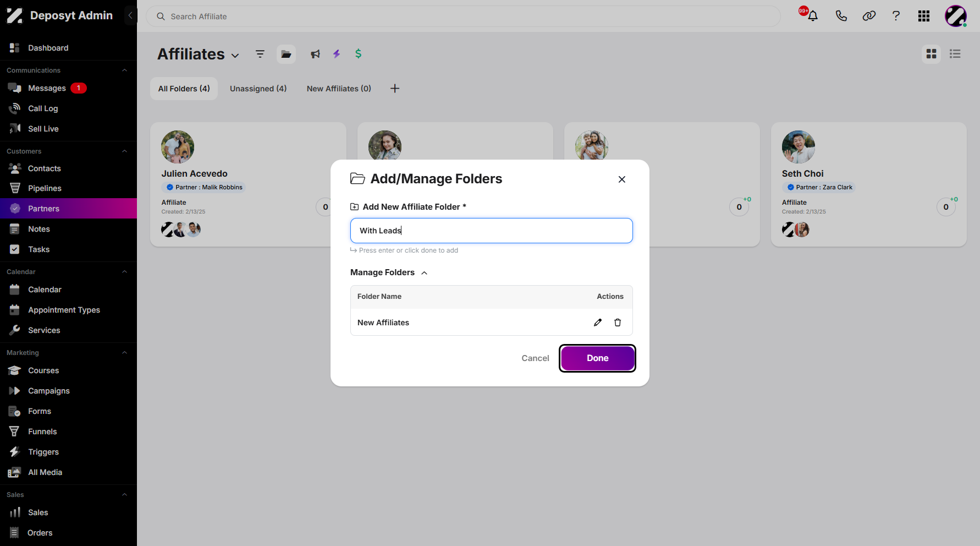Open Seth Choi's profile photo
The height and width of the screenshot is (546, 980).
pos(799,147)
